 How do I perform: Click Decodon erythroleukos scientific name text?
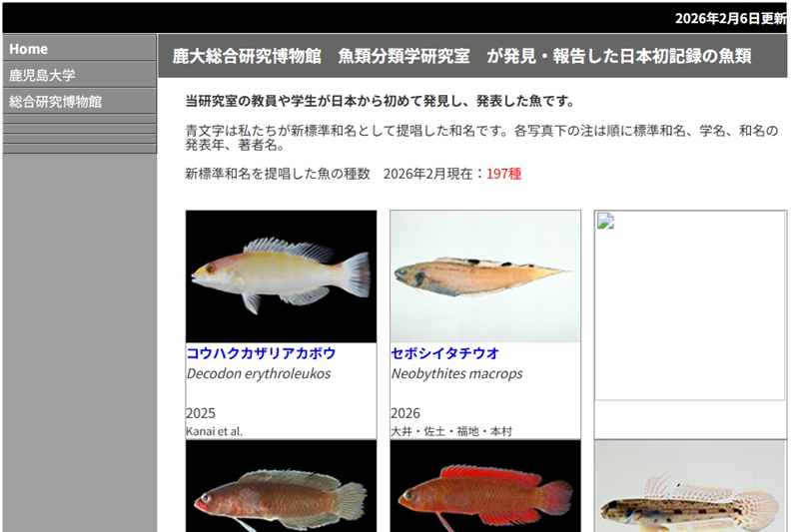pyautogui.click(x=259, y=373)
